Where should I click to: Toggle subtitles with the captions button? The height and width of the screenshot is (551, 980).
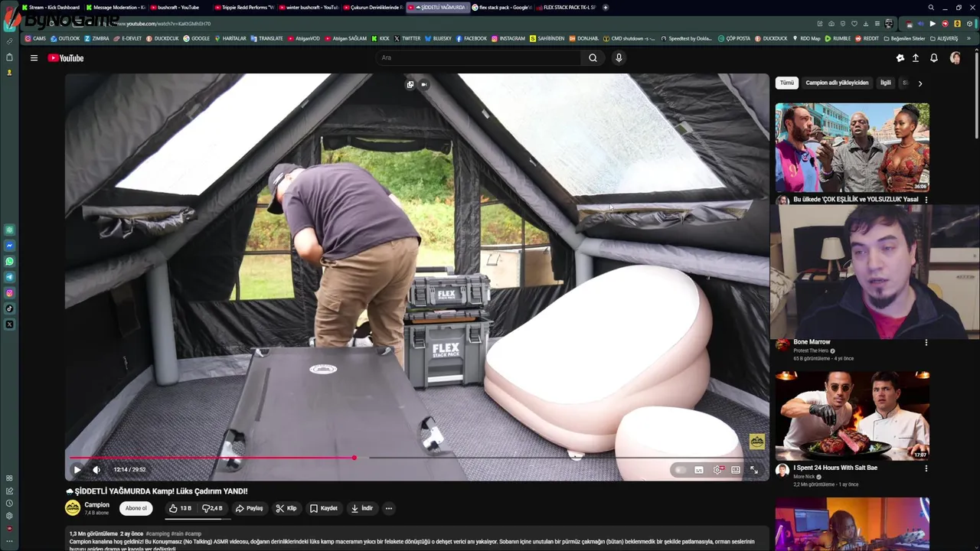coord(699,470)
